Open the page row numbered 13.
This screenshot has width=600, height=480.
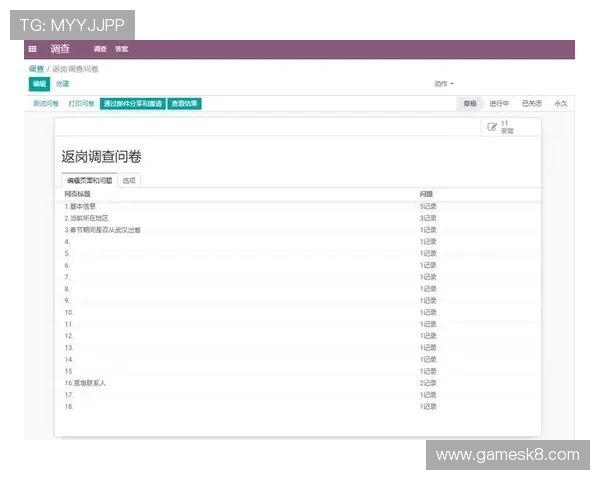click(298, 348)
